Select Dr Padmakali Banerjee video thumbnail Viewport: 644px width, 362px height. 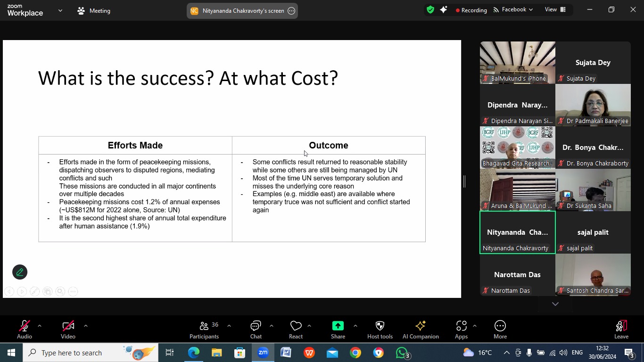pyautogui.click(x=593, y=105)
